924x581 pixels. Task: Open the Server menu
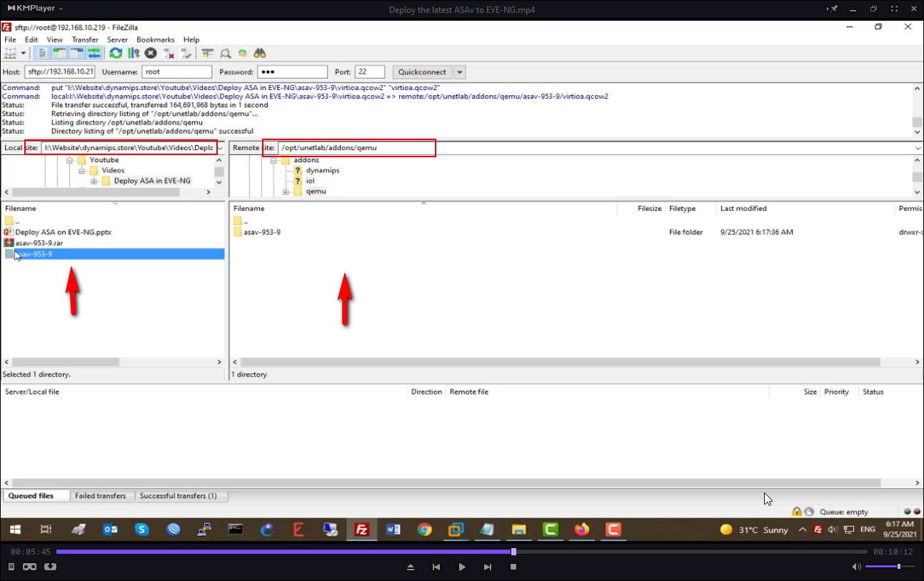[117, 40]
